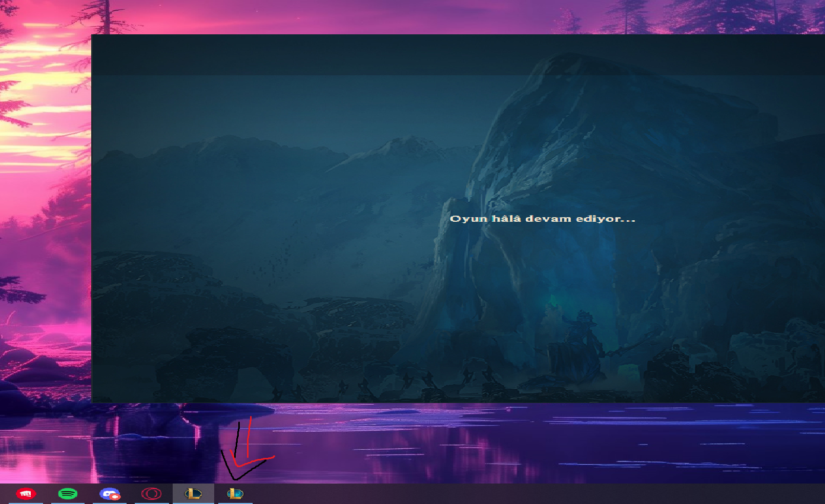Select the highlighted League of Legends taskbar icon
The width and height of the screenshot is (825, 504).
(x=193, y=494)
